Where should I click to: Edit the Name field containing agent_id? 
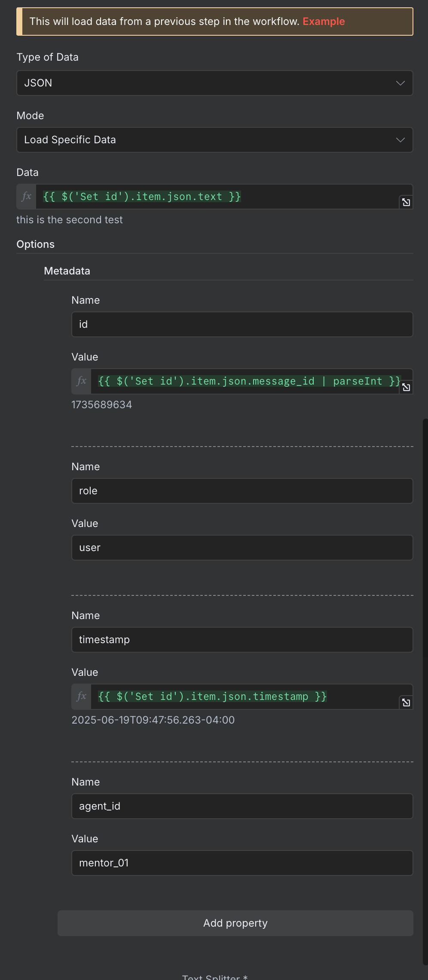[242, 806]
